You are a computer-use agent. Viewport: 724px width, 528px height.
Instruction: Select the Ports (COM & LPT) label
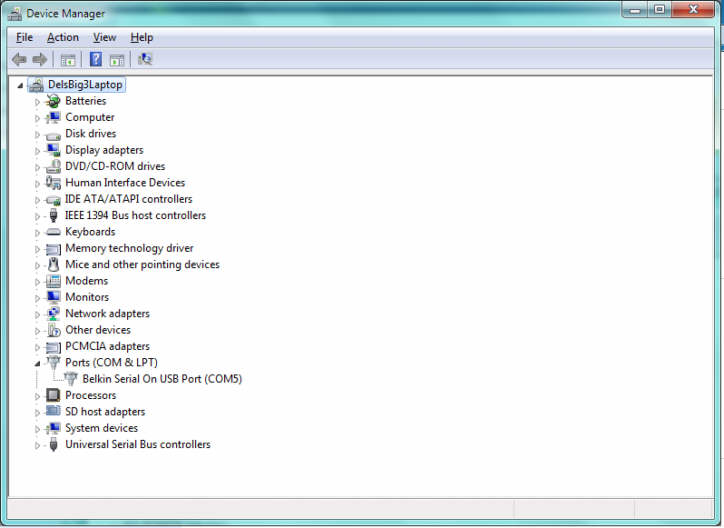pyautogui.click(x=111, y=362)
